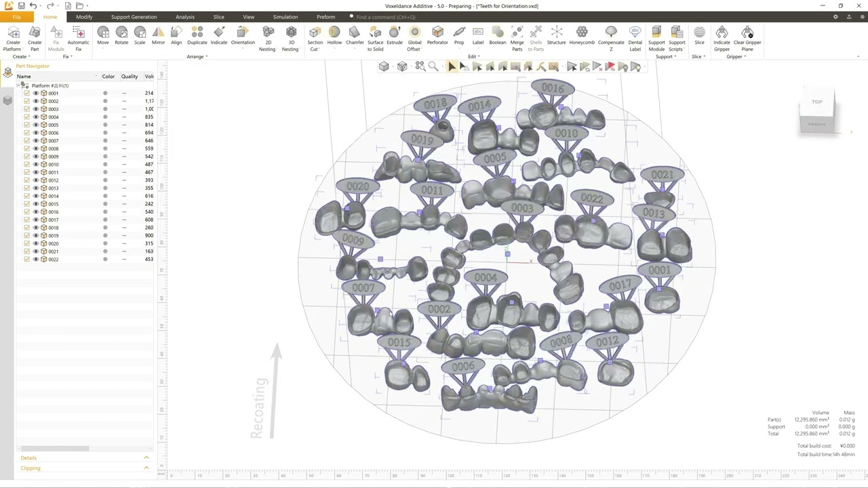This screenshot has width=868, height=488.
Task: Expand the Details panel
Action: [146, 457]
